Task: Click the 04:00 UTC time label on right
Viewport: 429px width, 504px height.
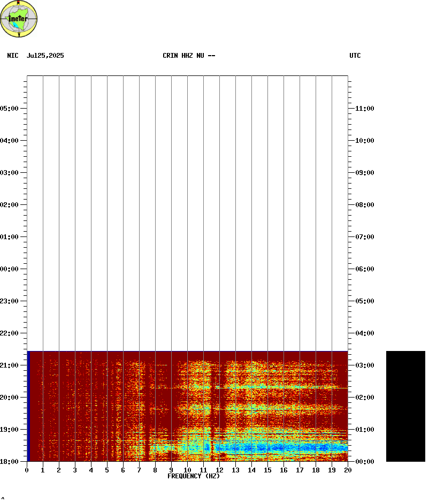Action: point(365,333)
